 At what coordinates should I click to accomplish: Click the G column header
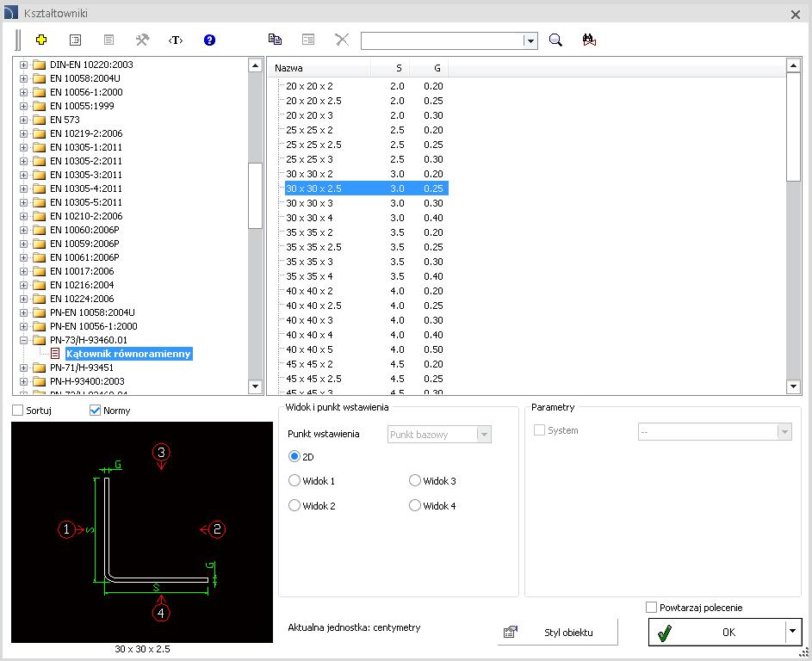(x=429, y=68)
